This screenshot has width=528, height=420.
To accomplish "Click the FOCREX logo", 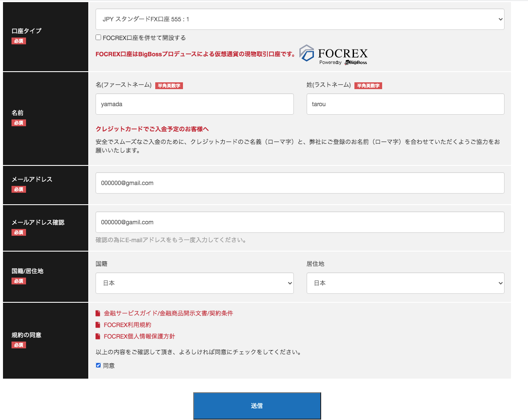I will tap(333, 55).
